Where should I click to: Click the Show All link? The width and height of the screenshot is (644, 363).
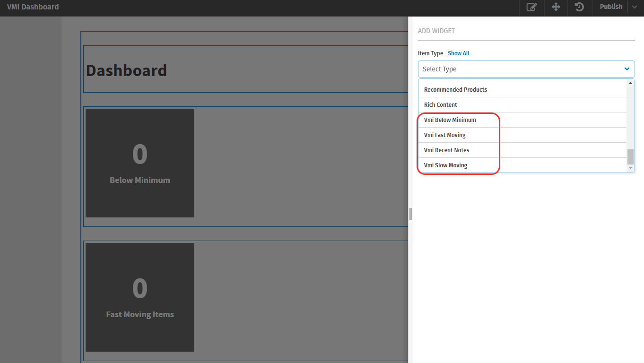[x=459, y=53]
